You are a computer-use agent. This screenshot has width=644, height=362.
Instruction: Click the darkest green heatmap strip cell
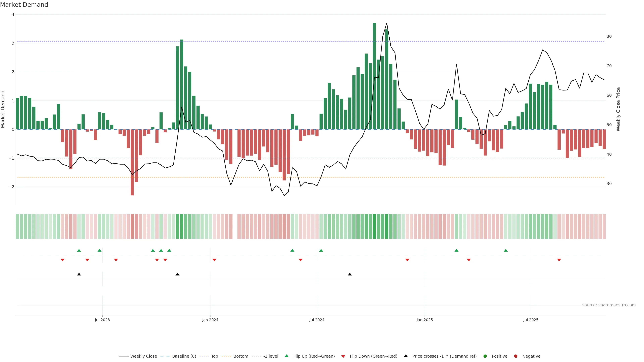click(374, 226)
